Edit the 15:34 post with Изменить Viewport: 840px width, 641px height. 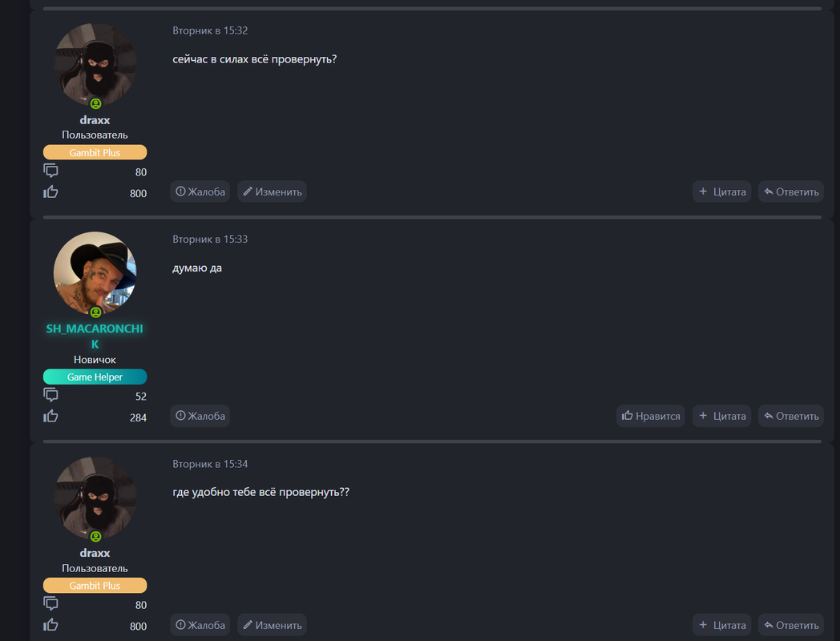[x=273, y=625]
